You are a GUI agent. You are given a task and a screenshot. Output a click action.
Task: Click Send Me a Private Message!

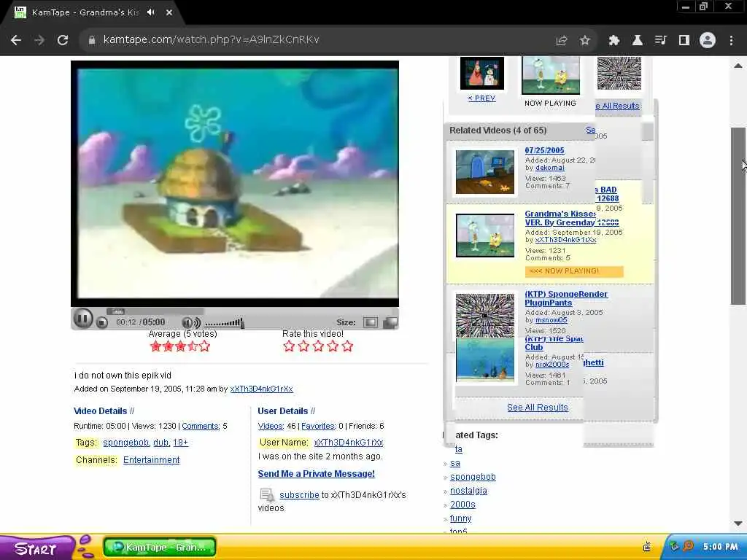click(x=317, y=474)
